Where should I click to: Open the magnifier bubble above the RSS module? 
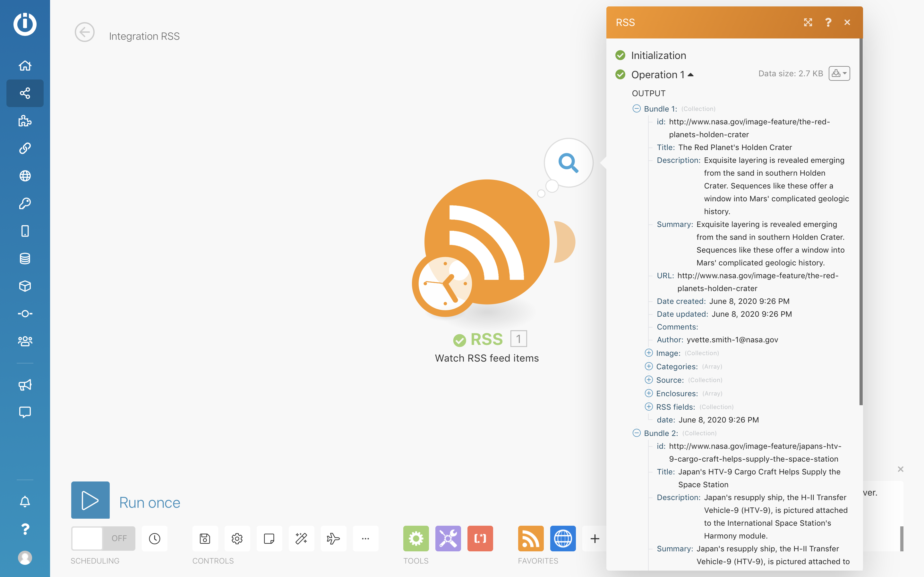coord(569,163)
